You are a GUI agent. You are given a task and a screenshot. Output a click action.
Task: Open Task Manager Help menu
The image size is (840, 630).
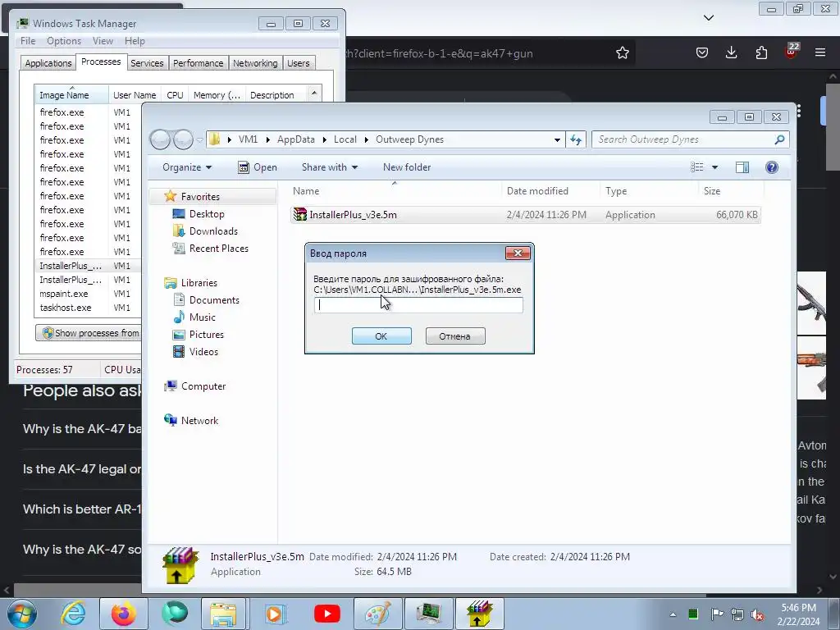tap(135, 41)
